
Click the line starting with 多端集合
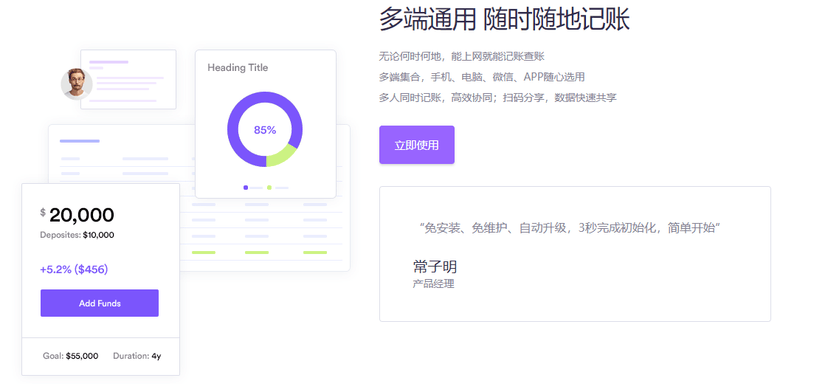point(482,77)
